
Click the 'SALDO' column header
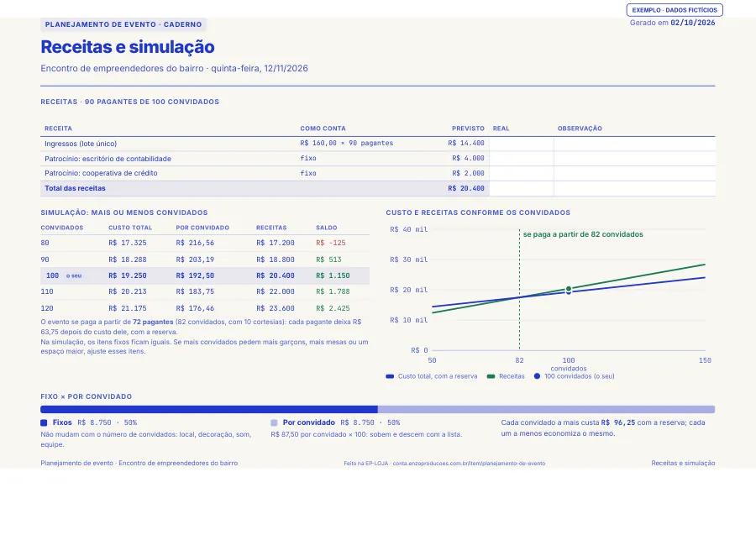[x=327, y=228]
